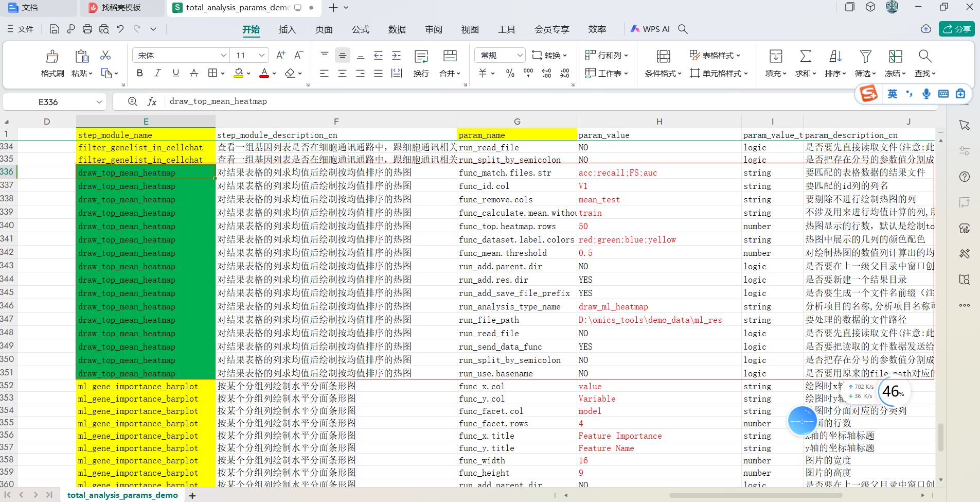Viewport: 980px width, 502px height.
Task: Click the Increase font size icon
Action: click(x=280, y=55)
